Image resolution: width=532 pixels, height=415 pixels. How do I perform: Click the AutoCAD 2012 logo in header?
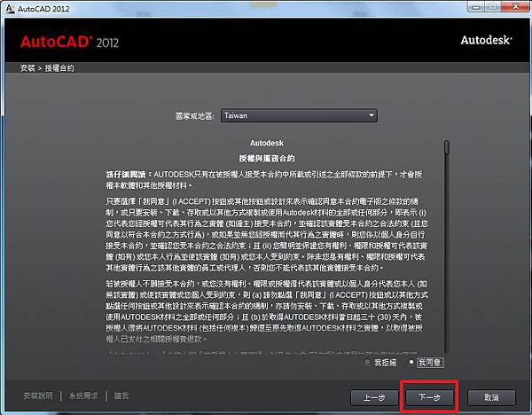(69, 42)
